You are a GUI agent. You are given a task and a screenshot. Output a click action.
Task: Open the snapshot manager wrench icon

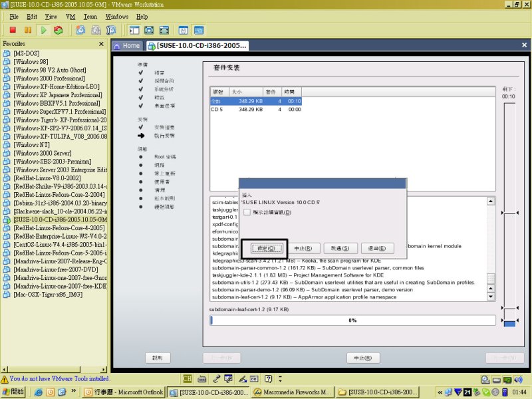coord(111,30)
